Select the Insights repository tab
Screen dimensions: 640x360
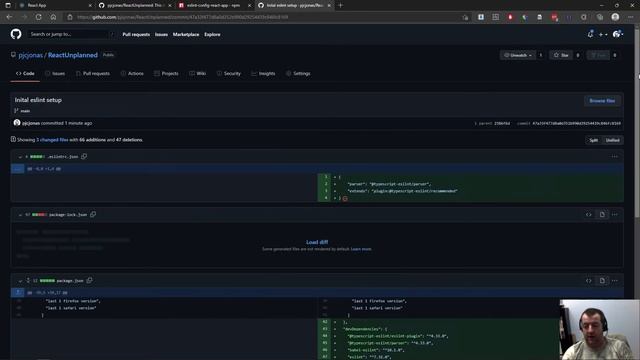click(x=263, y=73)
